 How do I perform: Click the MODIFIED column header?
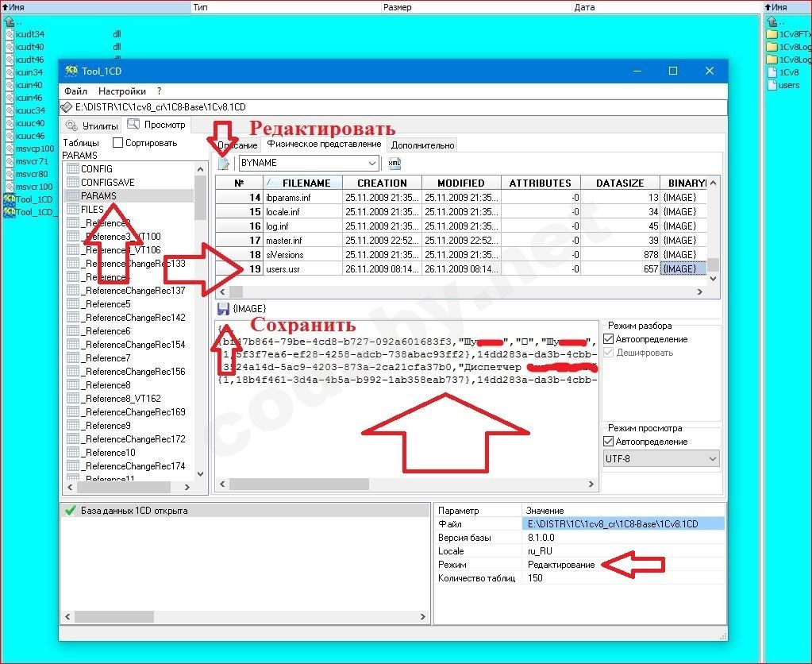[x=461, y=183]
